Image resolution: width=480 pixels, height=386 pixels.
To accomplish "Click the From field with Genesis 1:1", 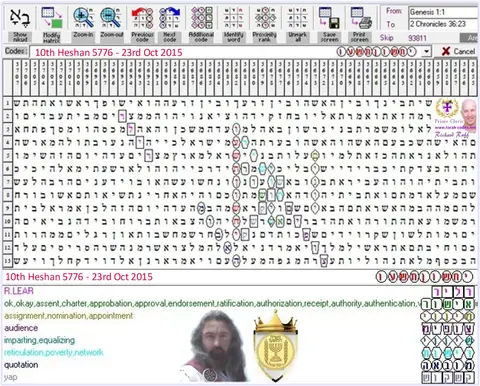I will pyautogui.click(x=444, y=12).
